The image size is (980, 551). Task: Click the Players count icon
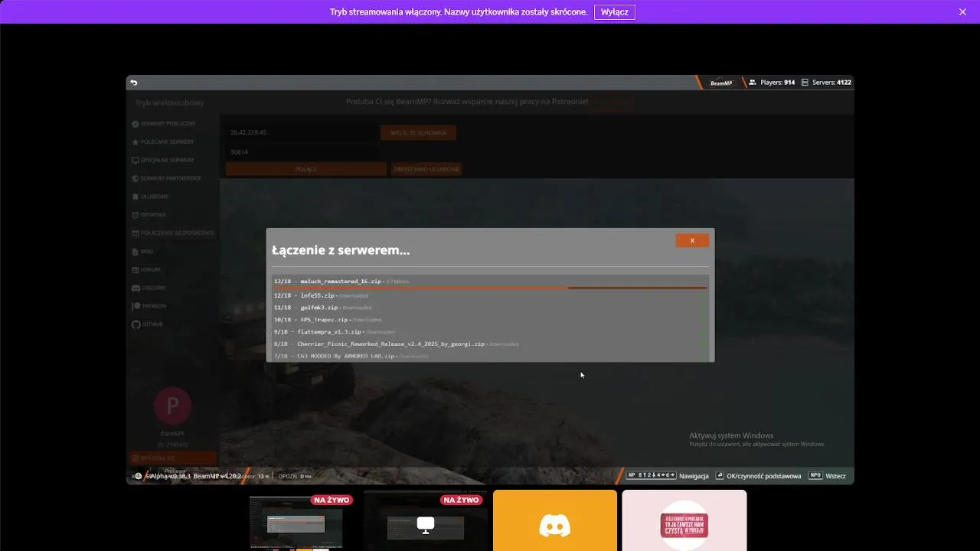[x=753, y=82]
